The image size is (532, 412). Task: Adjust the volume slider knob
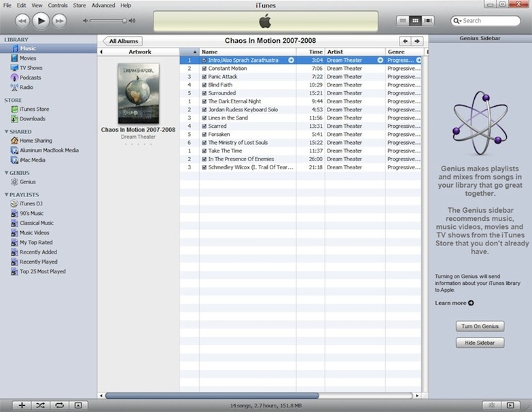[124, 20]
